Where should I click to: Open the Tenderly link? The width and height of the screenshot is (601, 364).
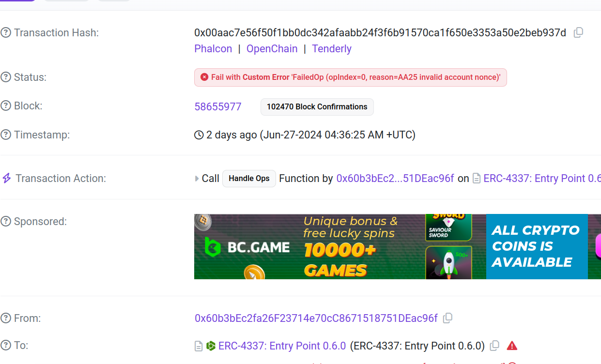332,49
